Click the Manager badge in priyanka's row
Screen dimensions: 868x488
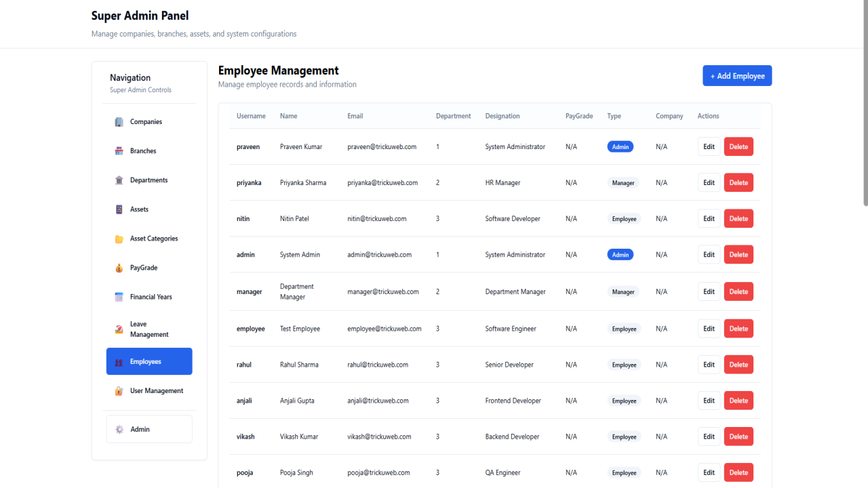click(623, 183)
